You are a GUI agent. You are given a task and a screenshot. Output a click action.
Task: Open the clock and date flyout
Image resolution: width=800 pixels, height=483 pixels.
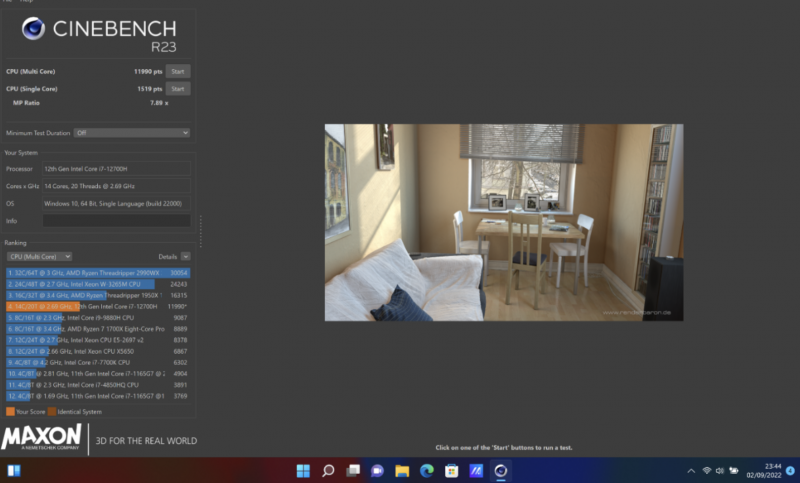point(764,470)
